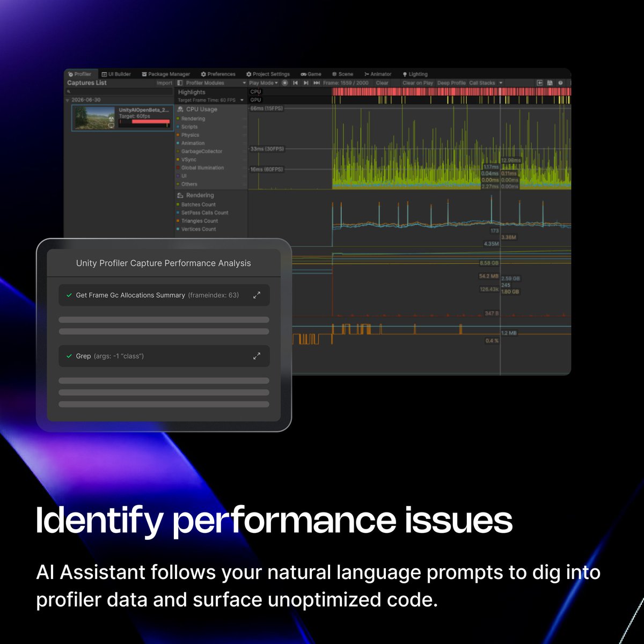Expand the Get Frame Gc Allocations Summary result

(257, 295)
